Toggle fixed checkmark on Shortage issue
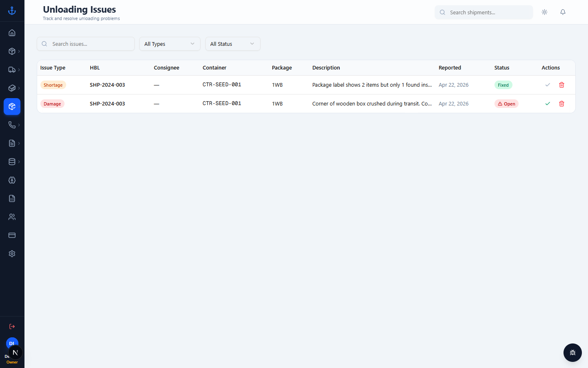This screenshot has height=368, width=588. point(548,85)
